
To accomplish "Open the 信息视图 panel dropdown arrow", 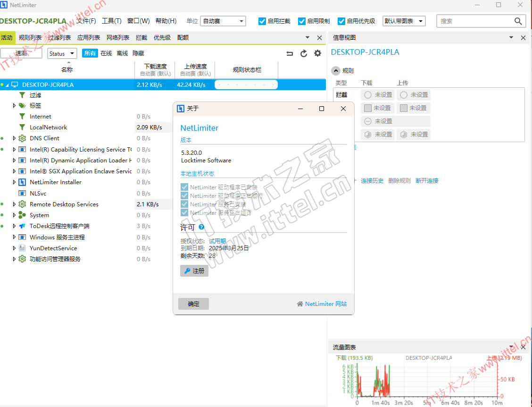I will (511, 37).
